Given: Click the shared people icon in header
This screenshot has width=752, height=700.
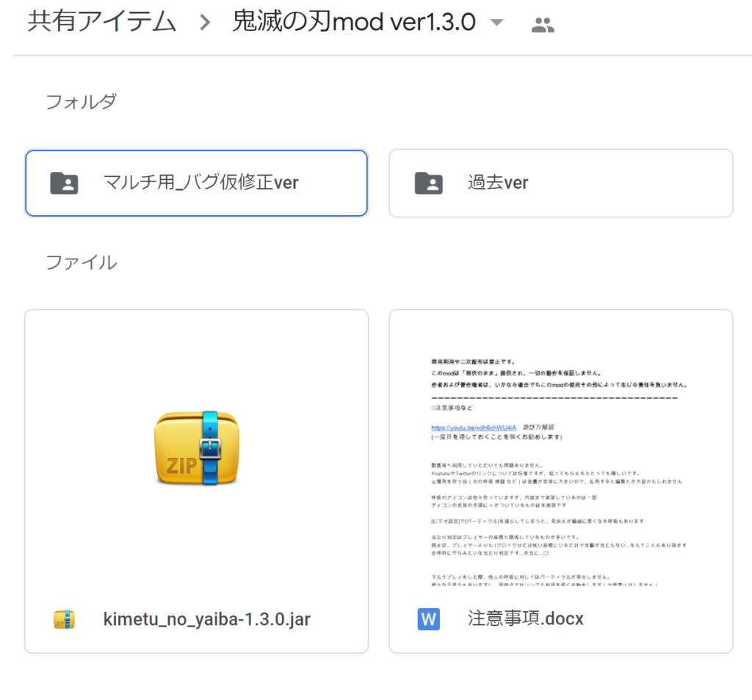Looking at the screenshot, I should [543, 24].
